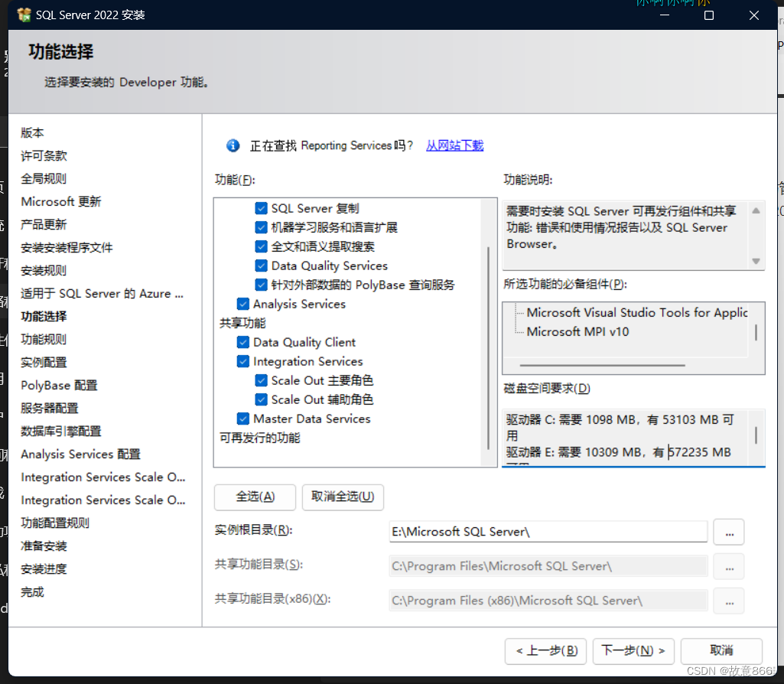This screenshot has height=684, width=784.
Task: Uncheck the SQL Server 复制 feature
Action: click(x=262, y=208)
